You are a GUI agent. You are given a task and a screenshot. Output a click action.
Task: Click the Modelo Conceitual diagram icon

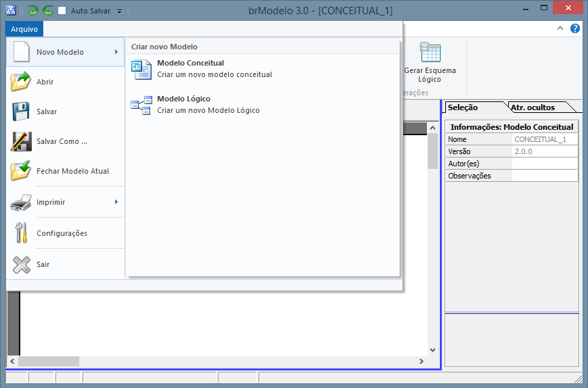[x=141, y=69]
